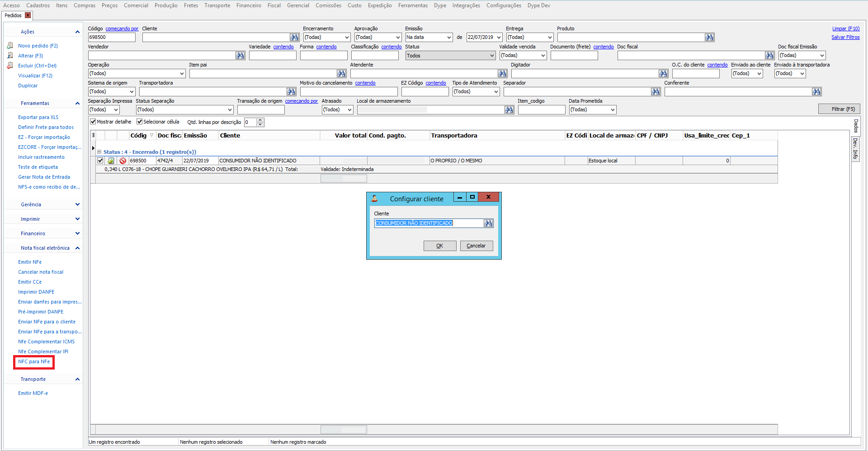This screenshot has width=868, height=451.
Task: Click the grid column chooser icon
Action: point(93,135)
